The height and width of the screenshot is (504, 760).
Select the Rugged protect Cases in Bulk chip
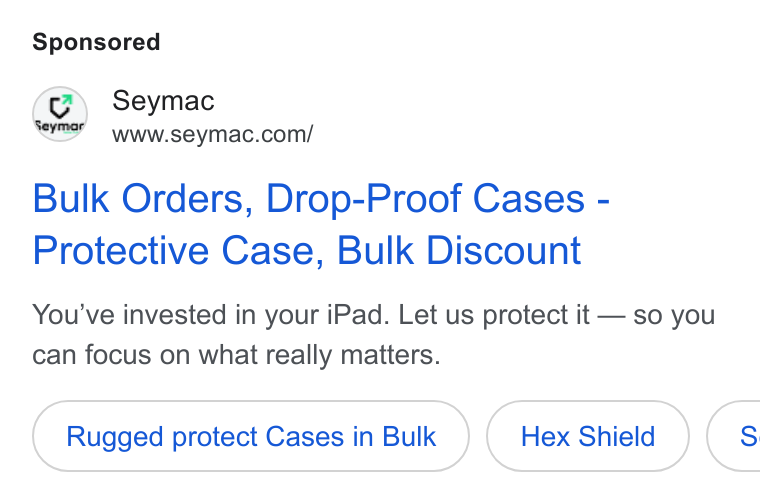click(251, 436)
